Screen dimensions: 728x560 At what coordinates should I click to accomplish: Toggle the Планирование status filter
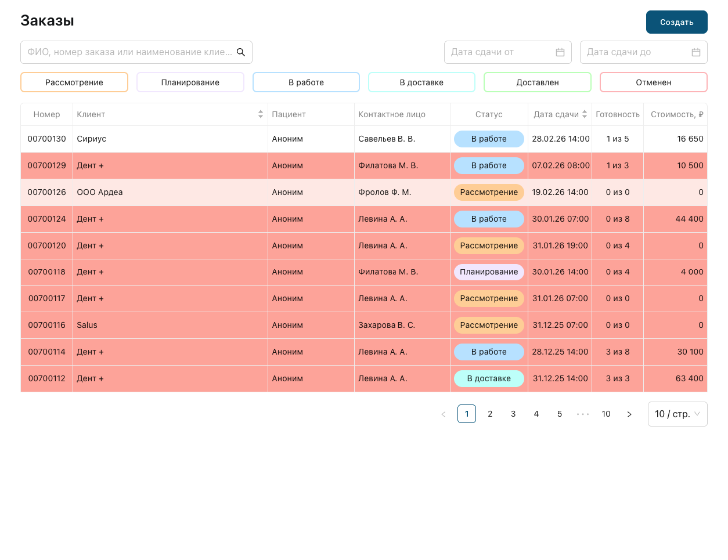click(190, 82)
